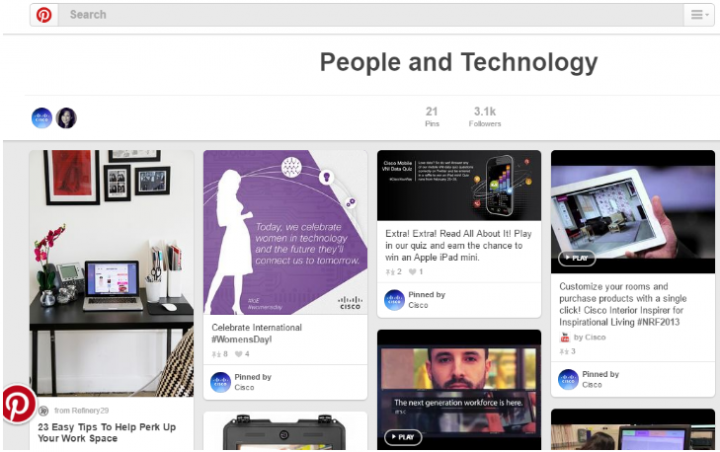720x452 pixels.
Task: Open the purple women in technology pin
Action: pyautogui.click(x=285, y=232)
